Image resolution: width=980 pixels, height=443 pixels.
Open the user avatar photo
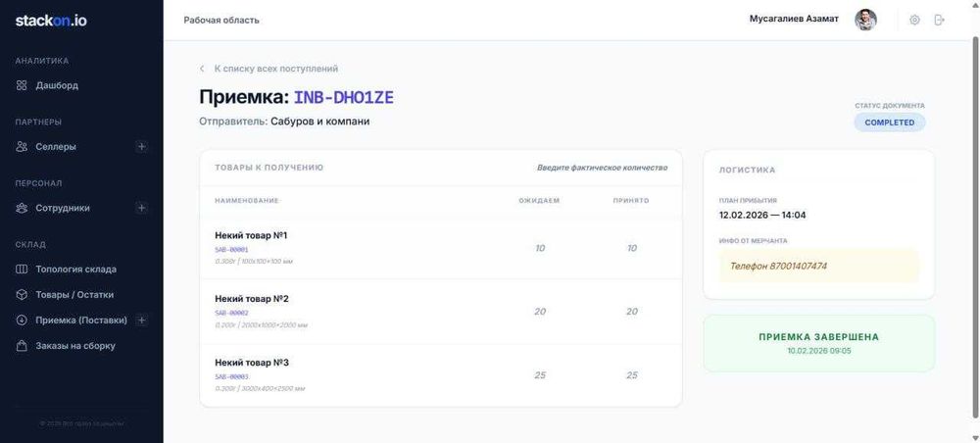[865, 20]
